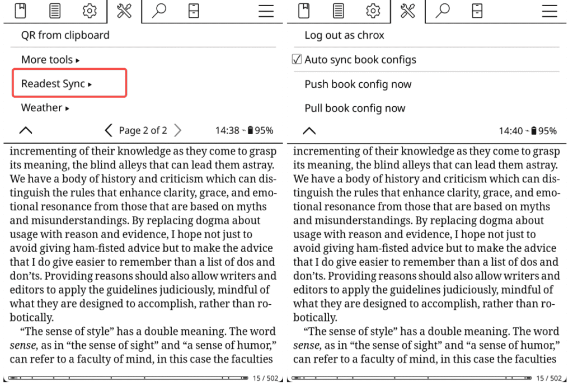Screen dimensions: 573x392
Task: Select the wrench tools tab in right panel
Action: pos(407,11)
